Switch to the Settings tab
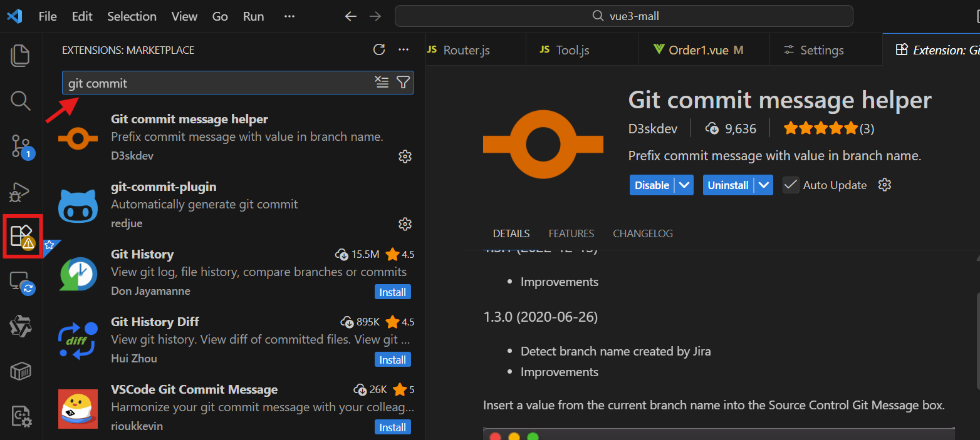Screen dimensions: 980x440 point(826,50)
